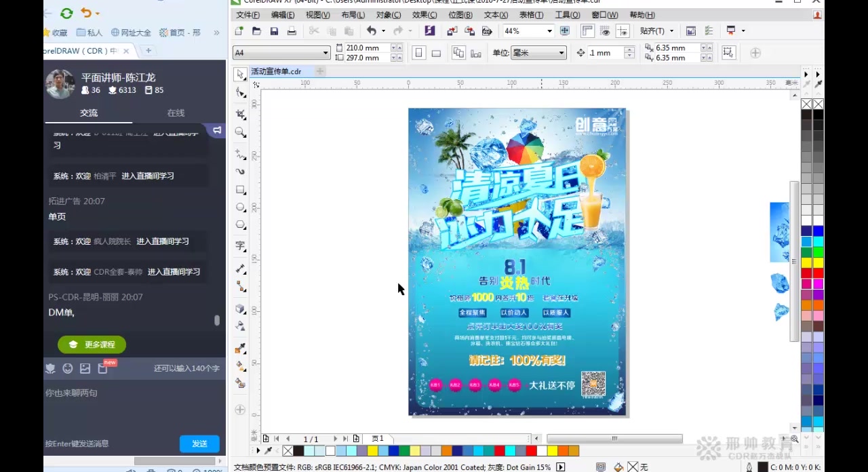868x472 pixels.
Task: Open the 文件 menu
Action: pyautogui.click(x=245, y=14)
